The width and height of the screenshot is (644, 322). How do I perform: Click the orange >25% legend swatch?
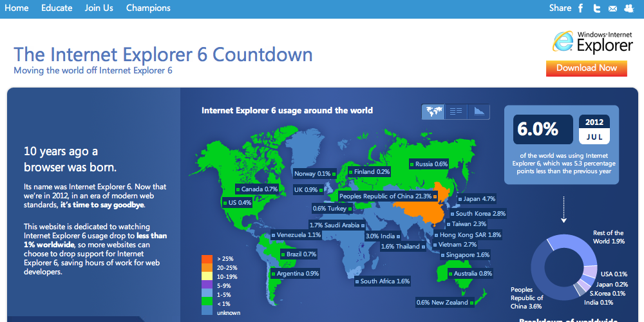(207, 259)
